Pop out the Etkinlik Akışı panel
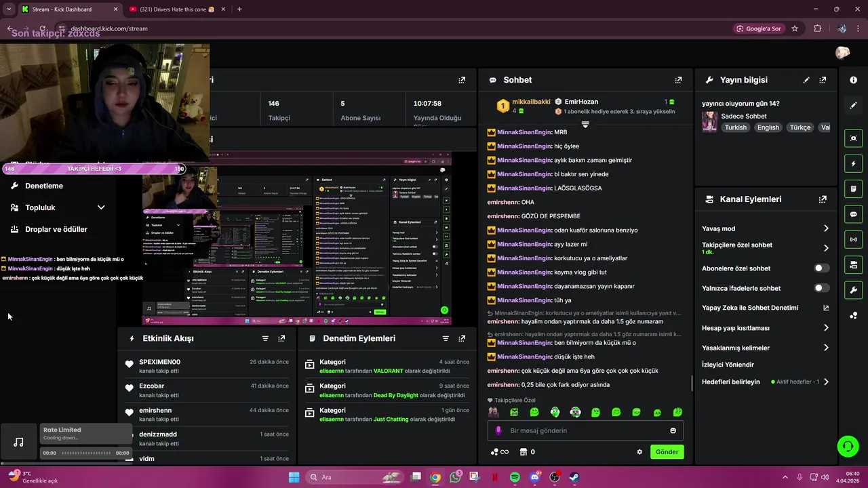868x488 pixels. [x=281, y=338]
